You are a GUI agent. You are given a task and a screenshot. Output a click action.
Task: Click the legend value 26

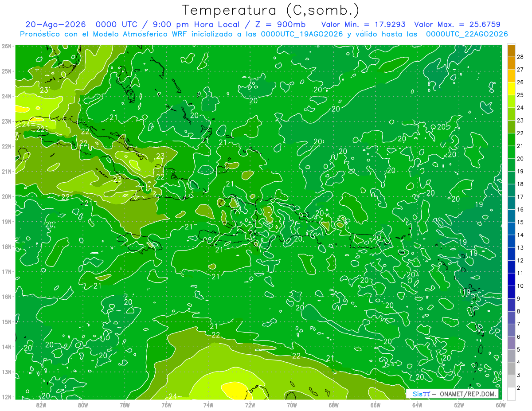coord(520,82)
